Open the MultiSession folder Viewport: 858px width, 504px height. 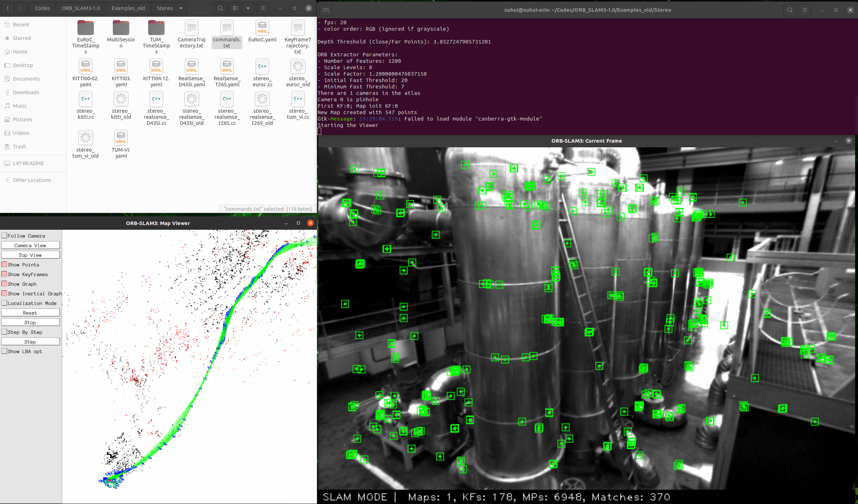[x=121, y=28]
